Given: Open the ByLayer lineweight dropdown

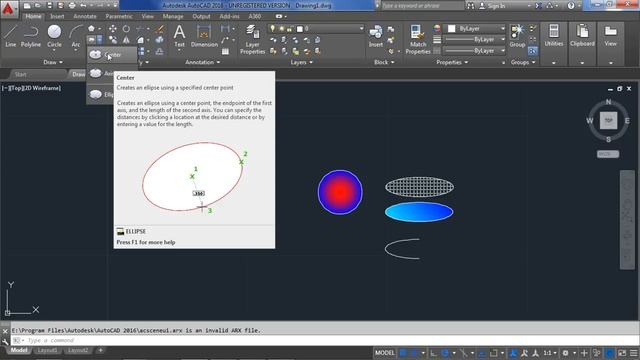Looking at the screenshot, I should pyautogui.click(x=475, y=40).
